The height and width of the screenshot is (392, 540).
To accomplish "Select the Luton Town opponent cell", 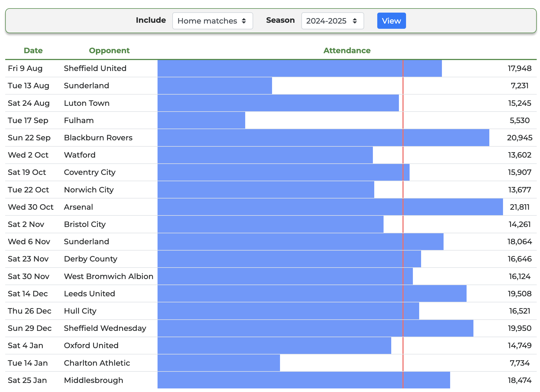I will click(x=87, y=103).
